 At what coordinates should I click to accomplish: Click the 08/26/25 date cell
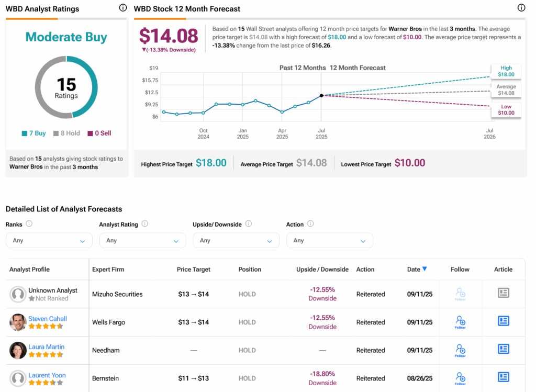[420, 378]
